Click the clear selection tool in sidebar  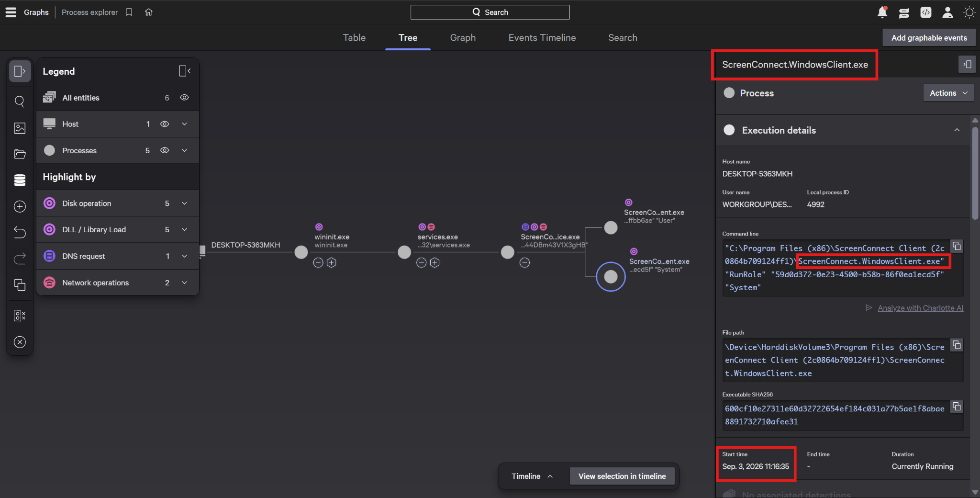click(x=20, y=316)
